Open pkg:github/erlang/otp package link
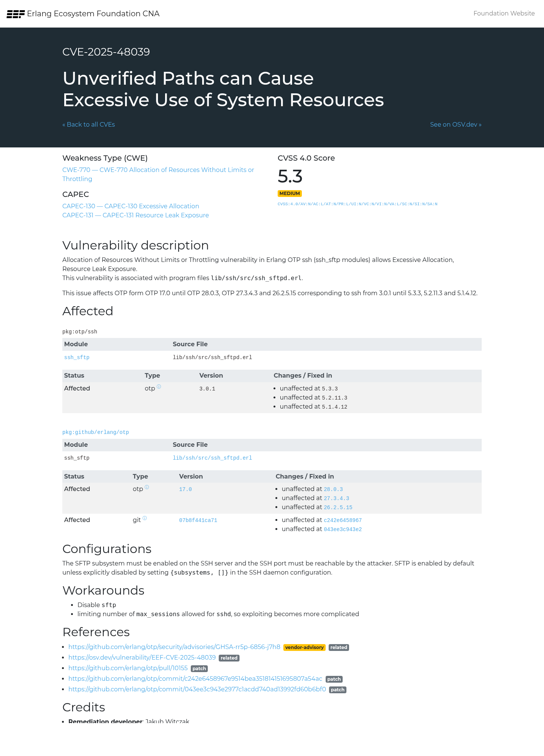The height and width of the screenshot is (756, 544). pos(96,432)
